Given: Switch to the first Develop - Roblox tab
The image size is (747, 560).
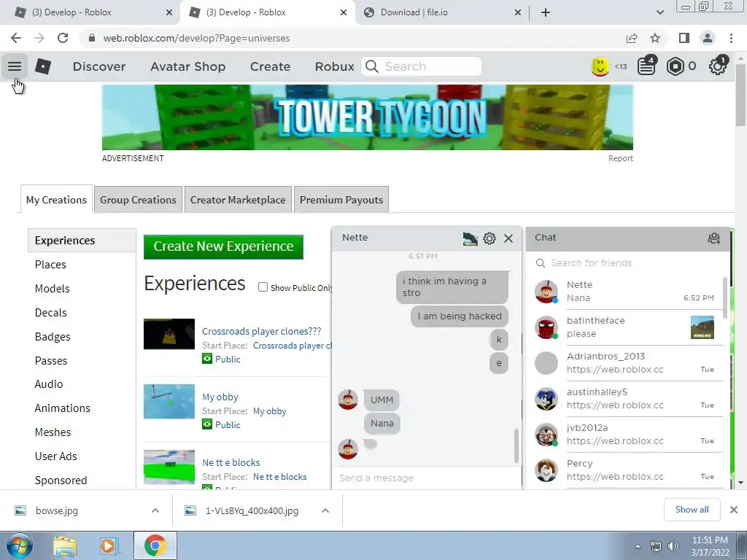Looking at the screenshot, I should pos(93,12).
